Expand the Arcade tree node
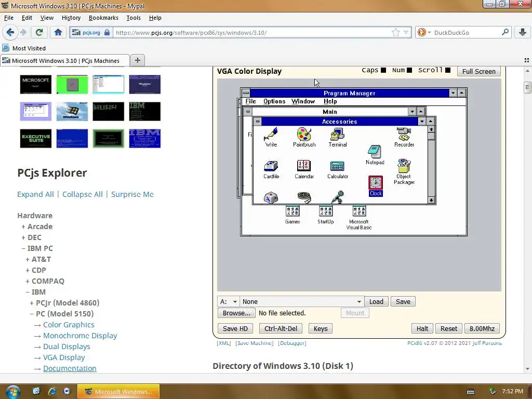The width and height of the screenshot is (532, 399). coord(37,227)
